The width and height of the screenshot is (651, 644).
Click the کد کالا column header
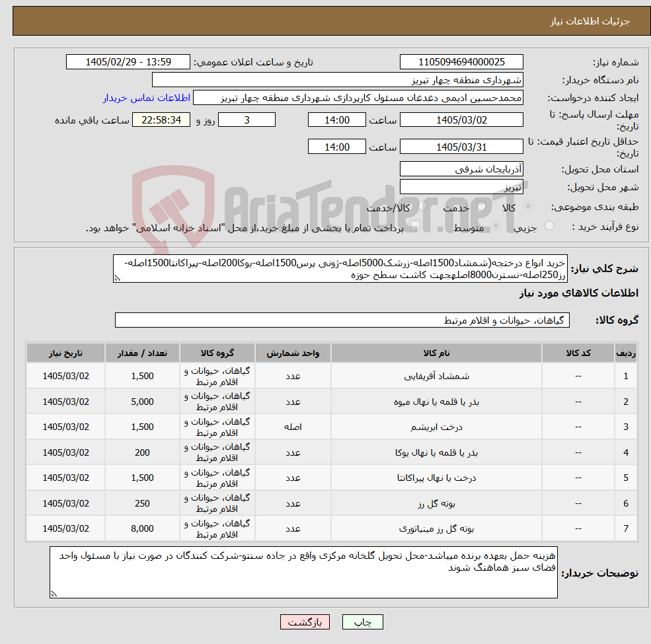578,353
